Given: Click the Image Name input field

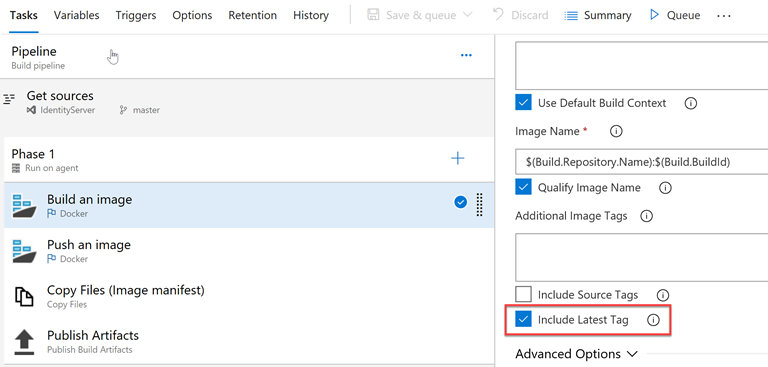Looking at the screenshot, I should coord(642,162).
